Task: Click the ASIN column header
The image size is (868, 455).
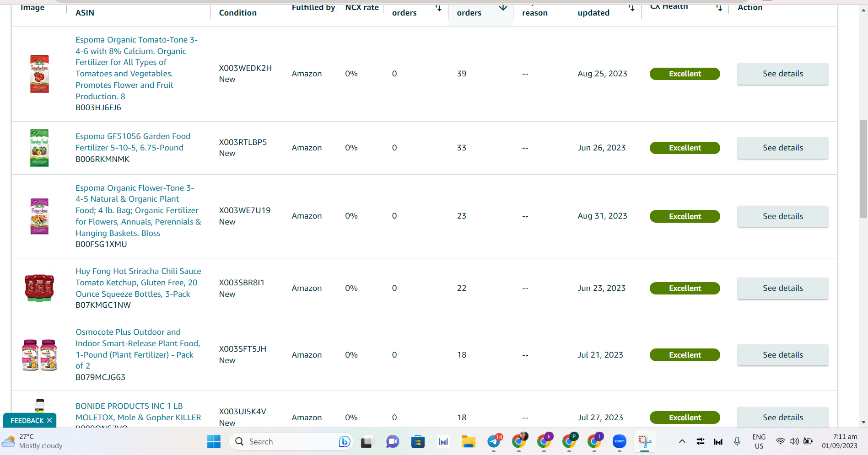Action: pos(85,13)
